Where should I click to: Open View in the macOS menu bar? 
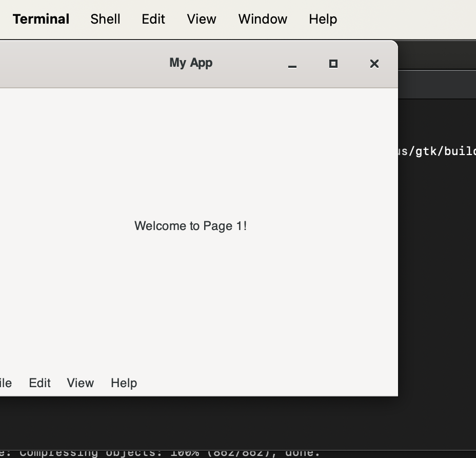click(201, 19)
